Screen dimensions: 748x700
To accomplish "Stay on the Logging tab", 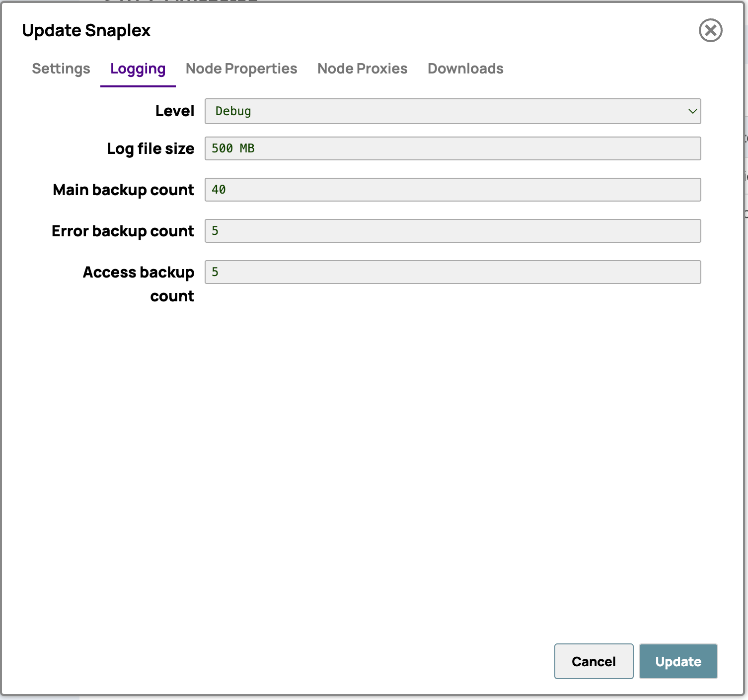I will [x=138, y=69].
